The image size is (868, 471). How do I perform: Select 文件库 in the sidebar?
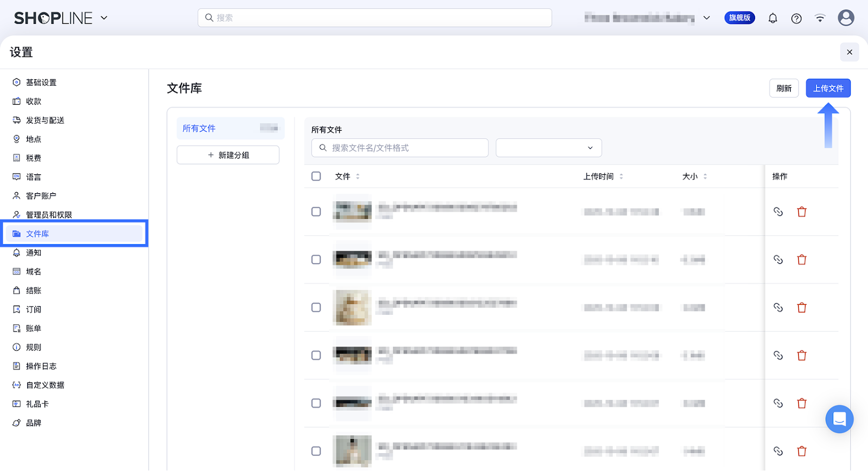74,234
